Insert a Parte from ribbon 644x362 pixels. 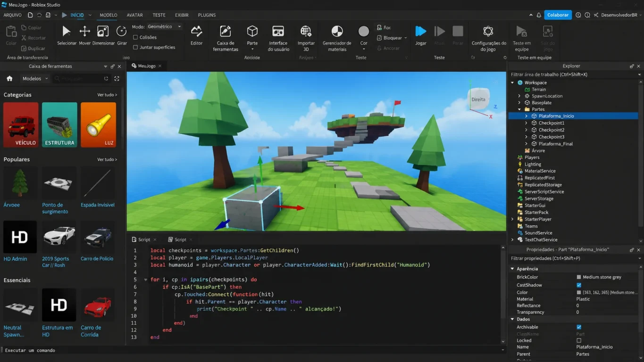point(252,38)
